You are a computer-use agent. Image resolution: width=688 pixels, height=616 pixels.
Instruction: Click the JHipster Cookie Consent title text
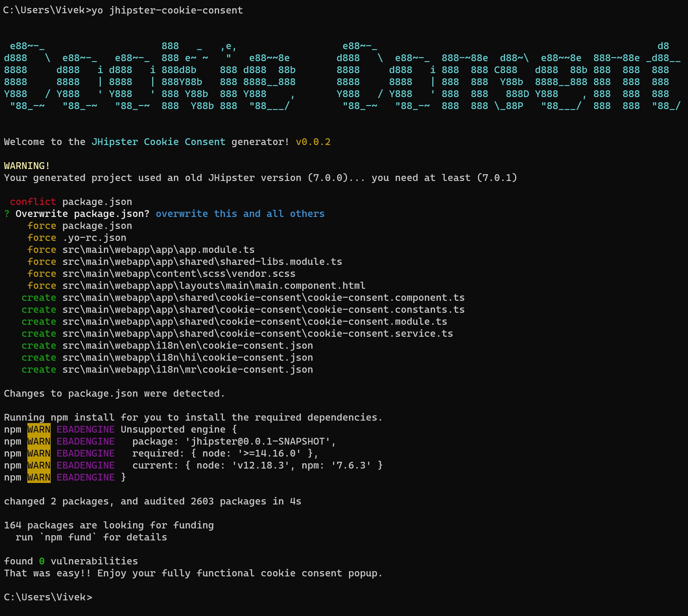point(158,142)
